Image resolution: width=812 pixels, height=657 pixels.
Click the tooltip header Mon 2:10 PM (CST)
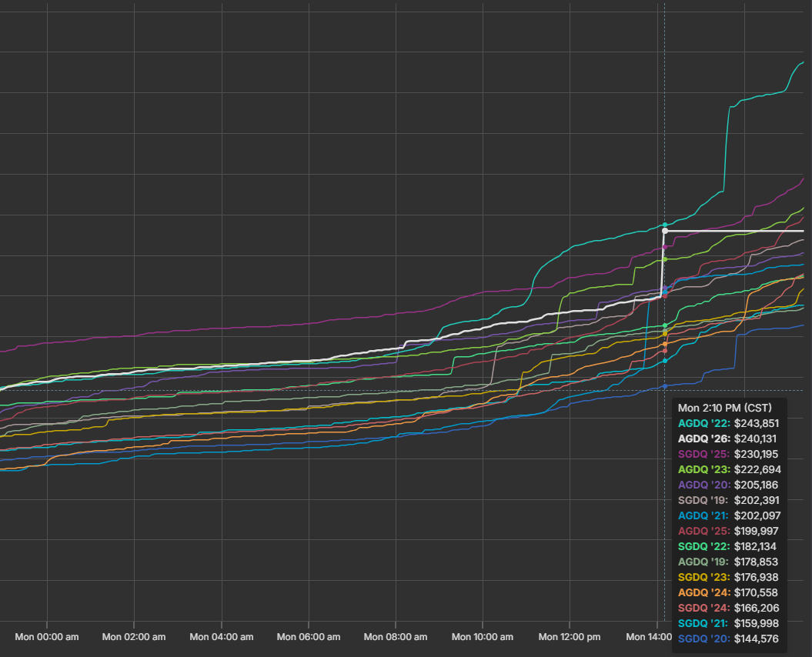[724, 408]
